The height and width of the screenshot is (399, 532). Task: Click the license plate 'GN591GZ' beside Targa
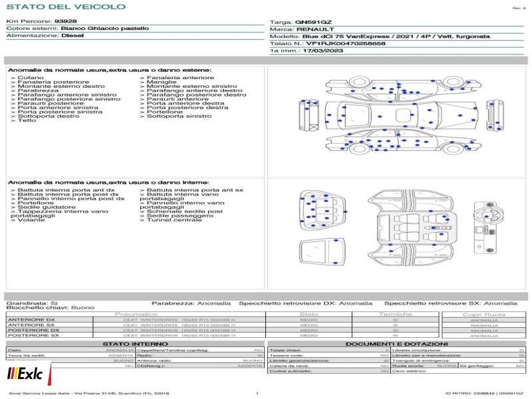coord(313,22)
